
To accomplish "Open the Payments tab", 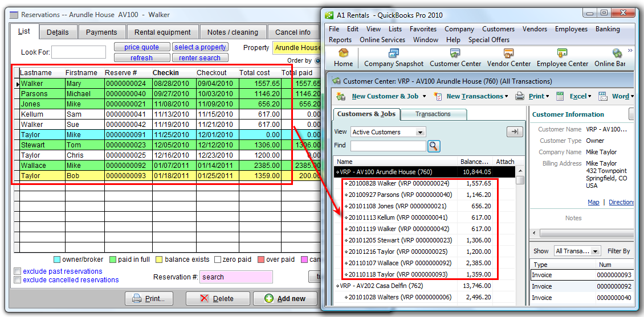I will coord(101,32).
